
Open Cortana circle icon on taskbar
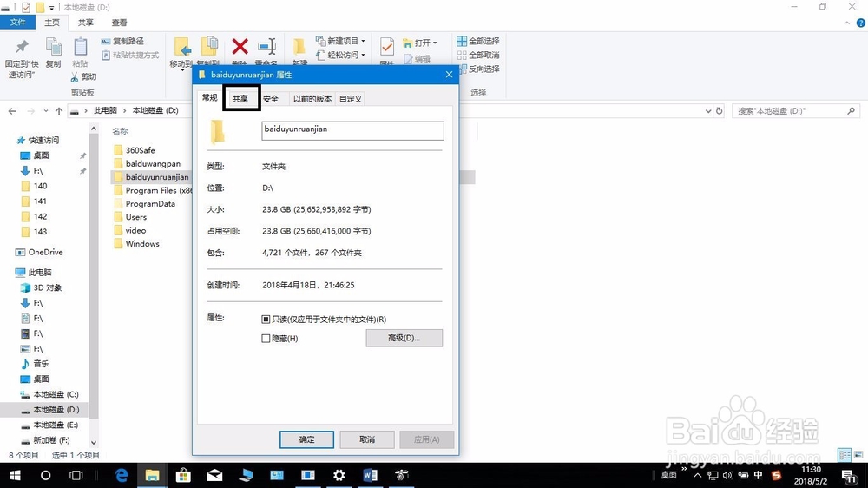tap(45, 475)
